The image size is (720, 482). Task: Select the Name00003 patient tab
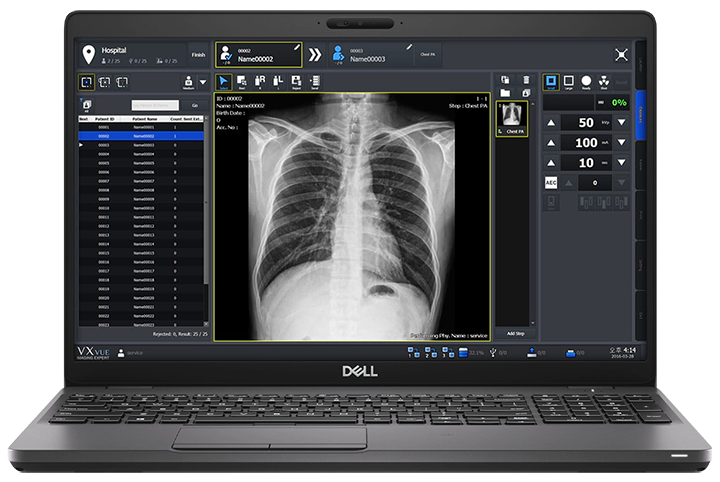pyautogui.click(x=366, y=55)
